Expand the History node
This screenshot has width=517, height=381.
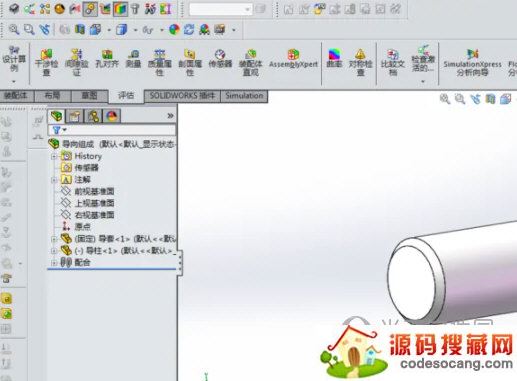[54, 156]
